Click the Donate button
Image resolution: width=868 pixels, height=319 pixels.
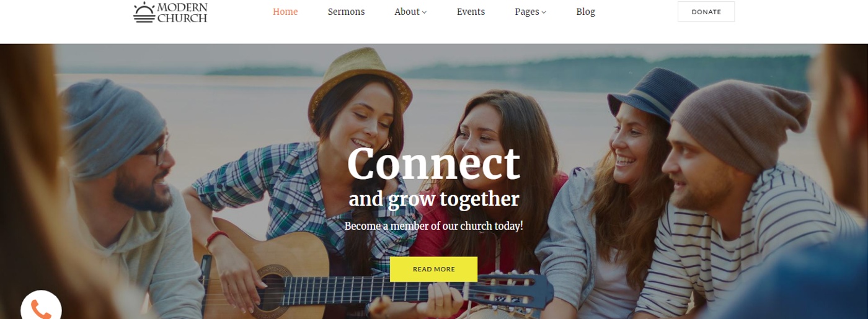[706, 12]
